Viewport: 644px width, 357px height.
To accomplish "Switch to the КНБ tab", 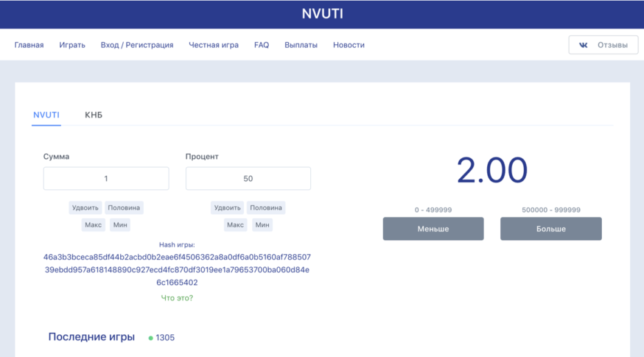I will click(x=94, y=115).
